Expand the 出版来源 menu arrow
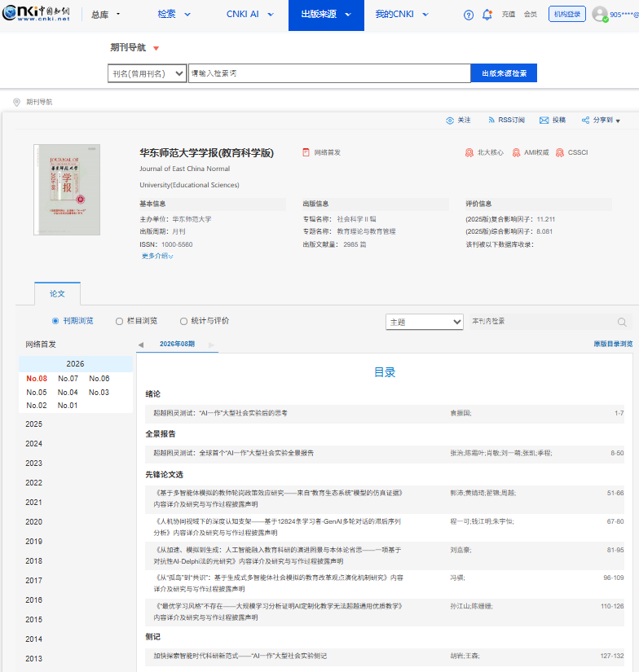 click(348, 15)
